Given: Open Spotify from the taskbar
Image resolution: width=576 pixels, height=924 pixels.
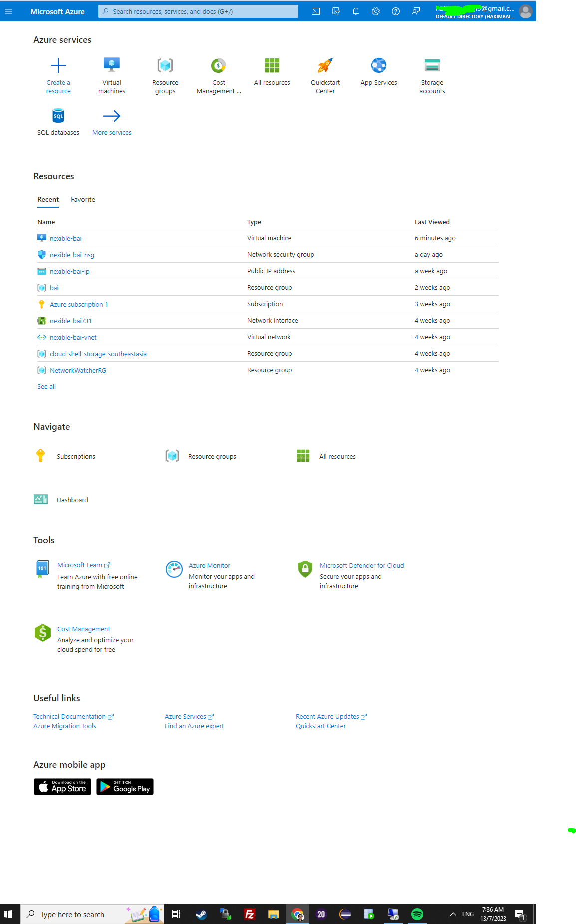Looking at the screenshot, I should pyautogui.click(x=417, y=914).
